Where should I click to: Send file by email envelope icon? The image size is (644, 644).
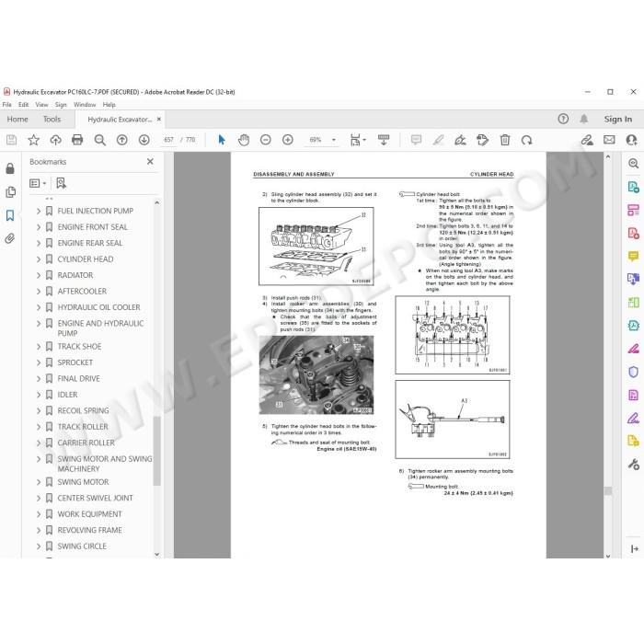[x=609, y=140]
